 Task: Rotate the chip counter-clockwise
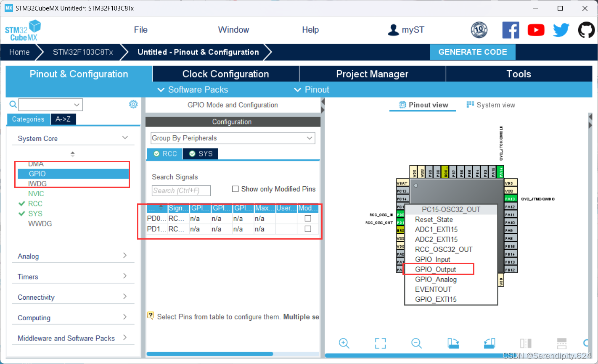[490, 343]
